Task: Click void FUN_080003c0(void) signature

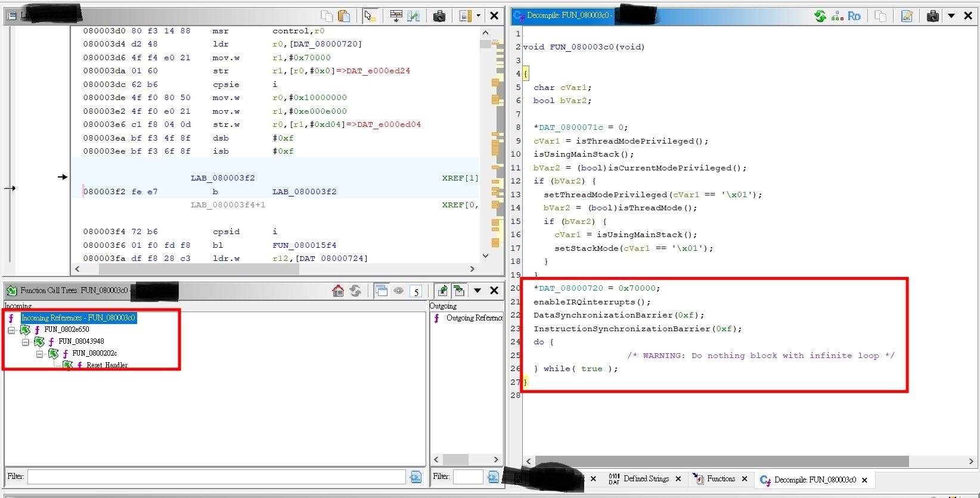Action: point(584,47)
